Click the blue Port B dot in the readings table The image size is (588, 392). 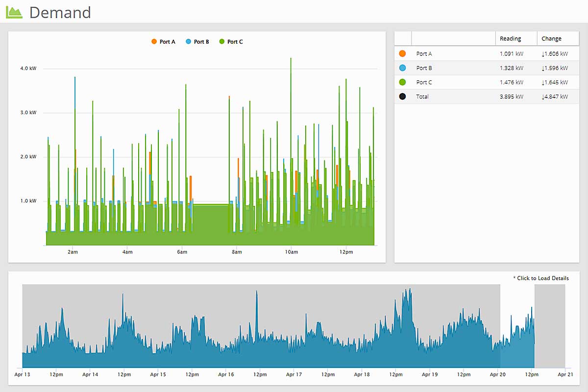[403, 68]
